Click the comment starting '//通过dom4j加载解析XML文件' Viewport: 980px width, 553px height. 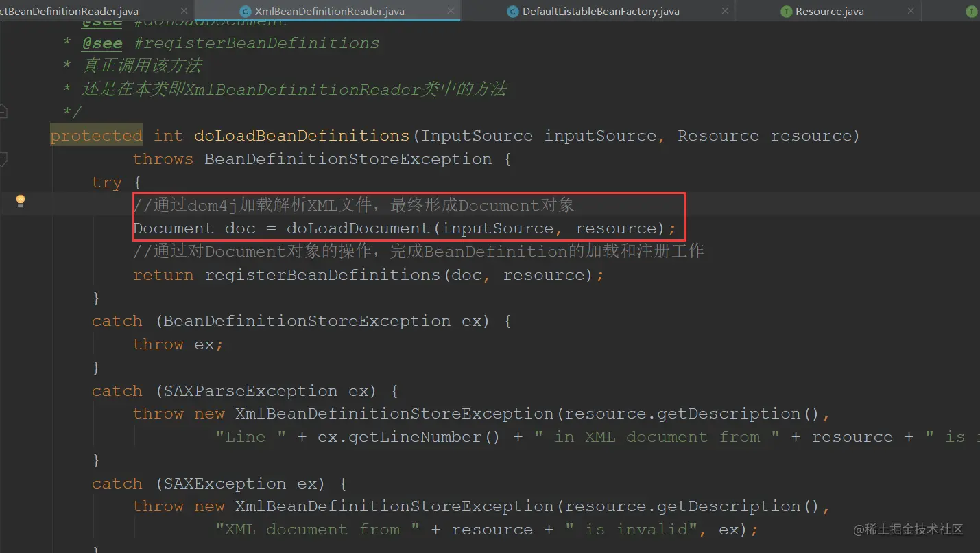tap(354, 205)
